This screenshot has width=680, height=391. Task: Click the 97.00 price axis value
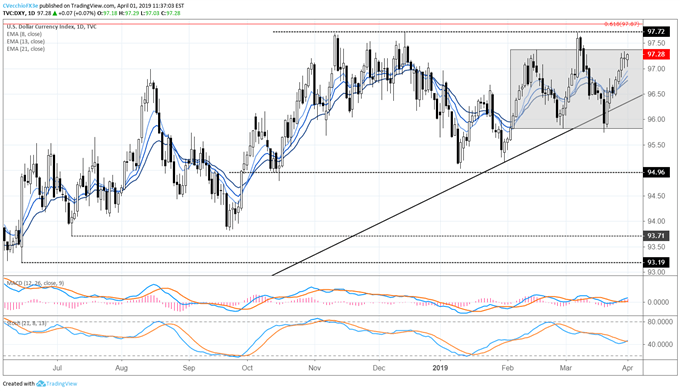pyautogui.click(x=656, y=69)
